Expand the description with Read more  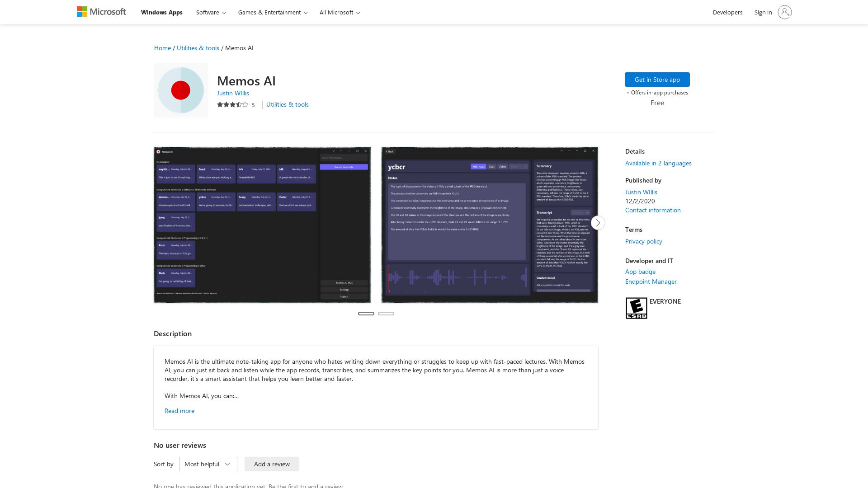click(179, 410)
